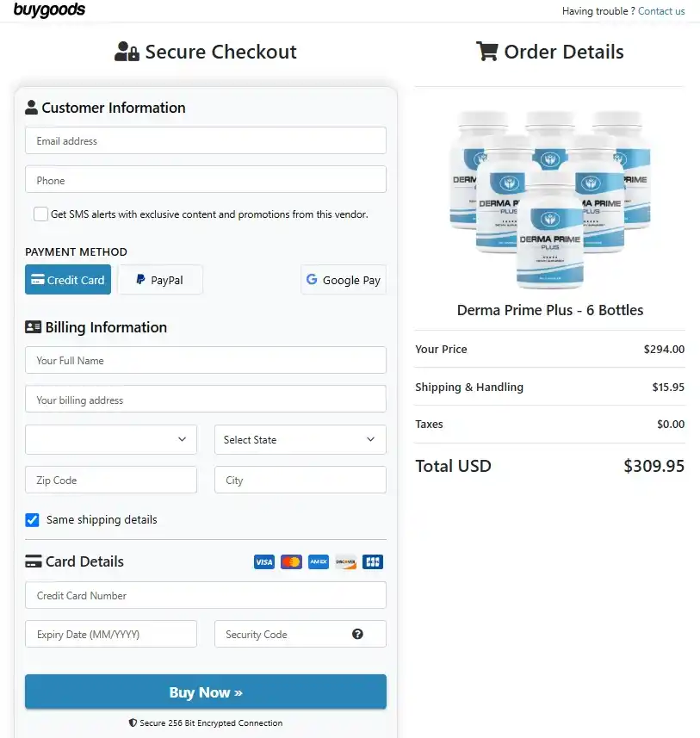Click the Derma Prime Plus bottles image
700x738 pixels.
[x=550, y=200]
